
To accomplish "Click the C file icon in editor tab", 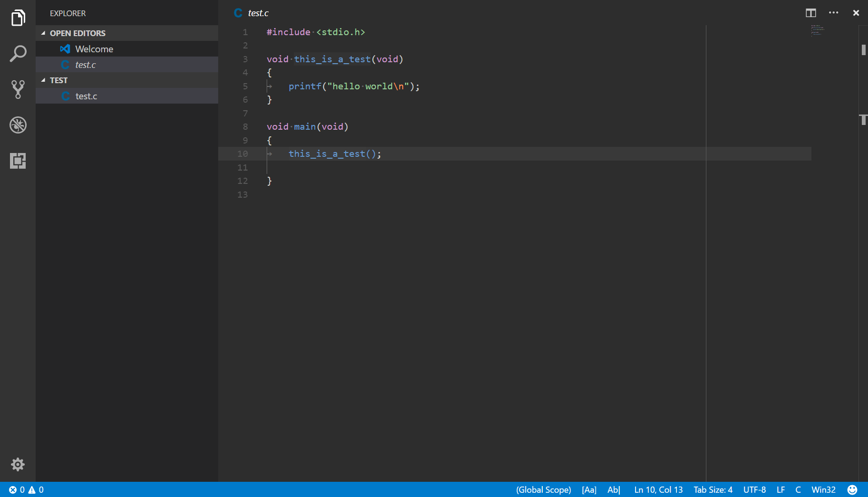I will click(x=238, y=13).
